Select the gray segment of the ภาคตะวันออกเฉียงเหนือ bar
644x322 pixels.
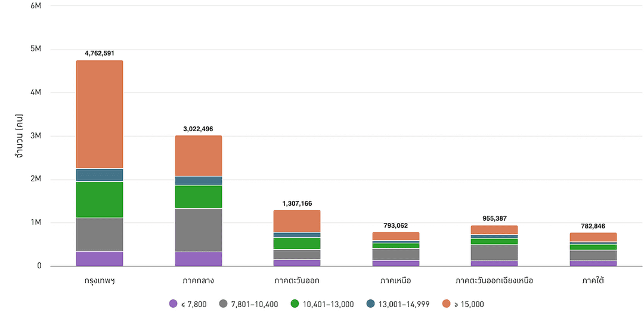pos(494,253)
